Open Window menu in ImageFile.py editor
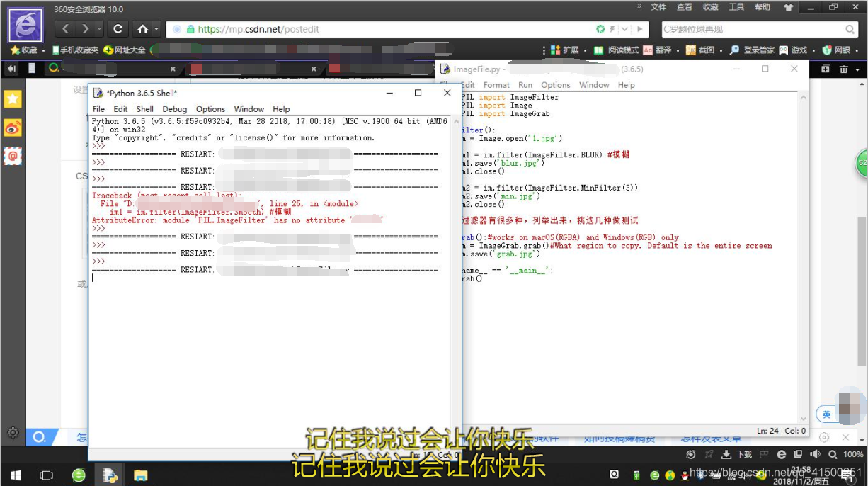868x486 pixels. (594, 85)
